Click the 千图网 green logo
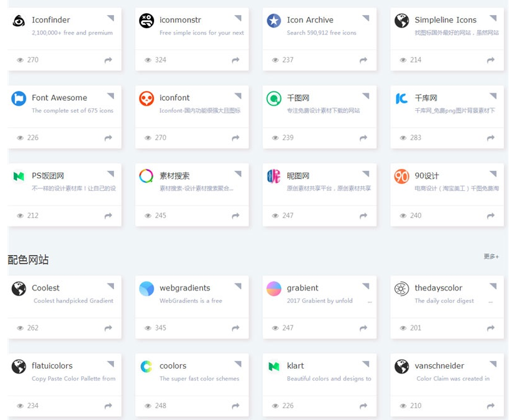 click(x=274, y=98)
